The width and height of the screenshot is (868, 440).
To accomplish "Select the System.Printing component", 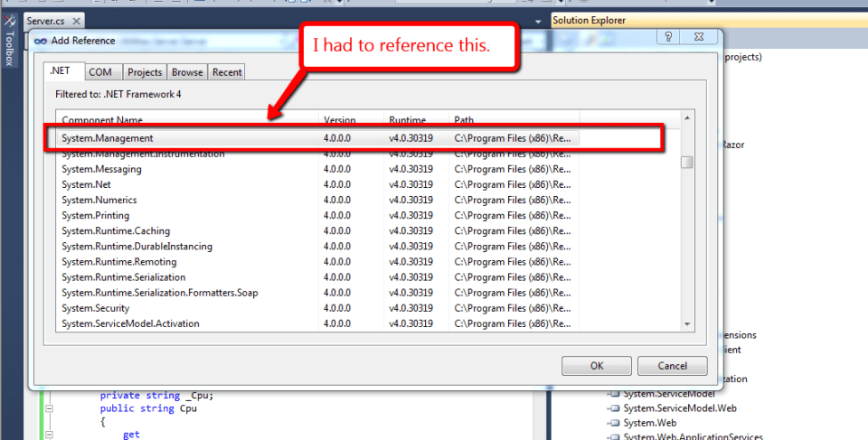I will [95, 216].
